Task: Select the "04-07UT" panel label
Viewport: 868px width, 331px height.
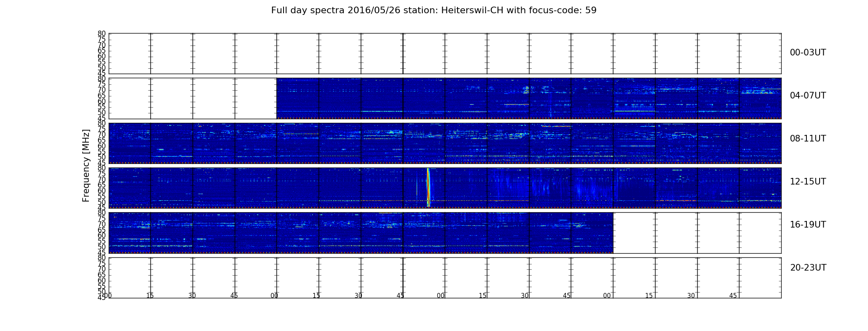Action: [x=808, y=96]
